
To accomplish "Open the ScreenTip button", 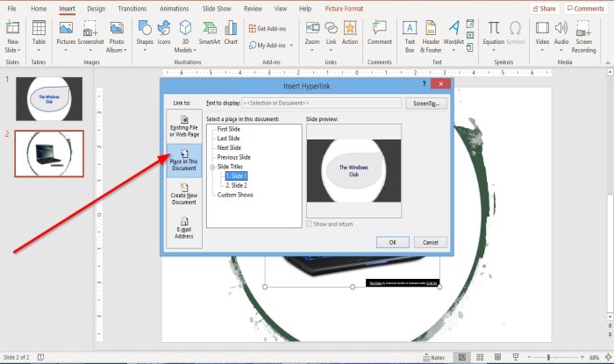I will (426, 103).
